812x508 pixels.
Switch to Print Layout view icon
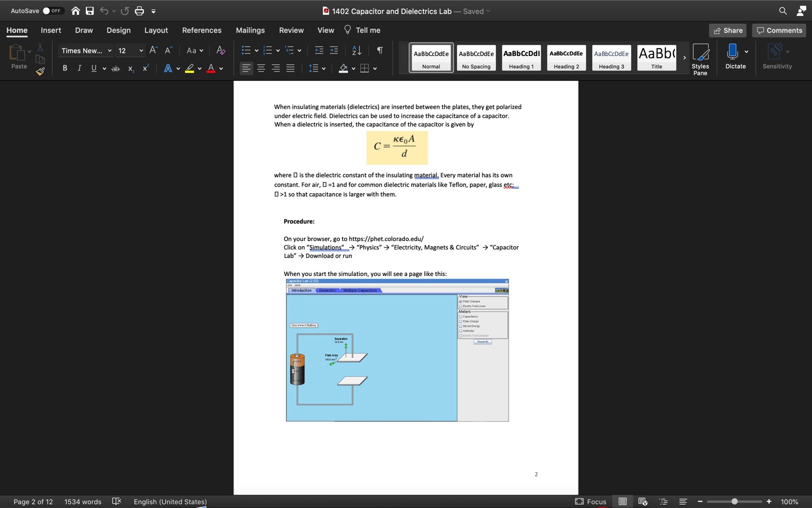coord(623,501)
